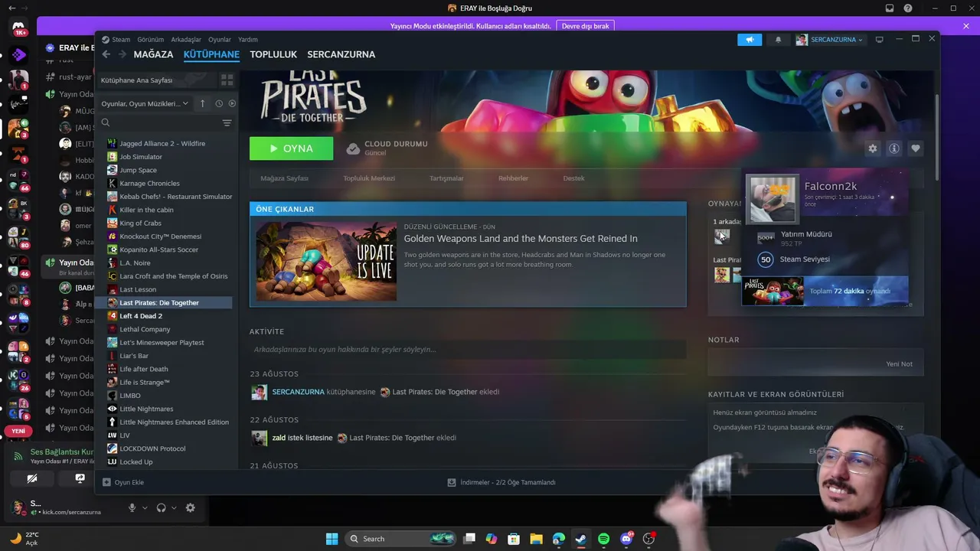Open the MAĞAZA tab
The width and height of the screenshot is (980, 551).
[153, 54]
